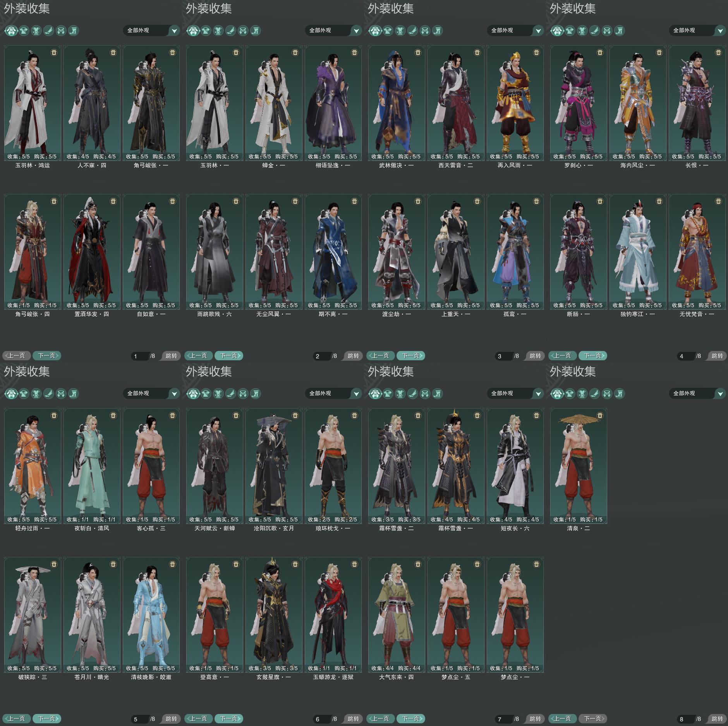Image resolution: width=728 pixels, height=726 pixels.
Task: Open the 全部外观 dropdown on page 5 panel
Action: tap(151, 393)
